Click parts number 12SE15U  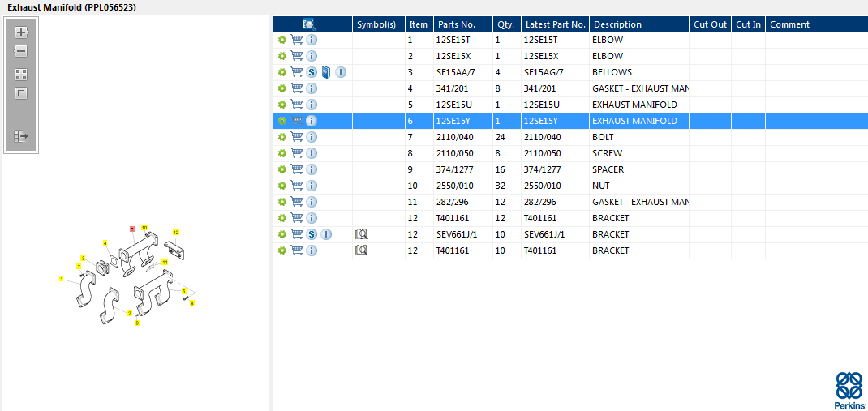454,105
